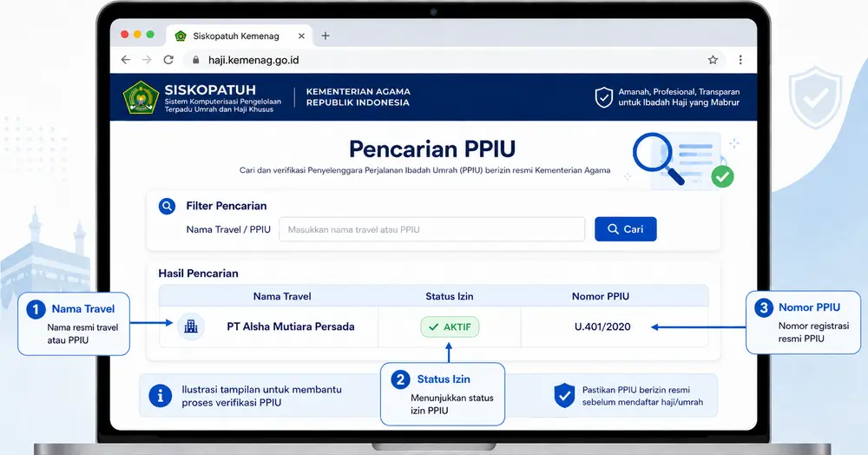Open a new tab with the plus icon

(x=325, y=36)
